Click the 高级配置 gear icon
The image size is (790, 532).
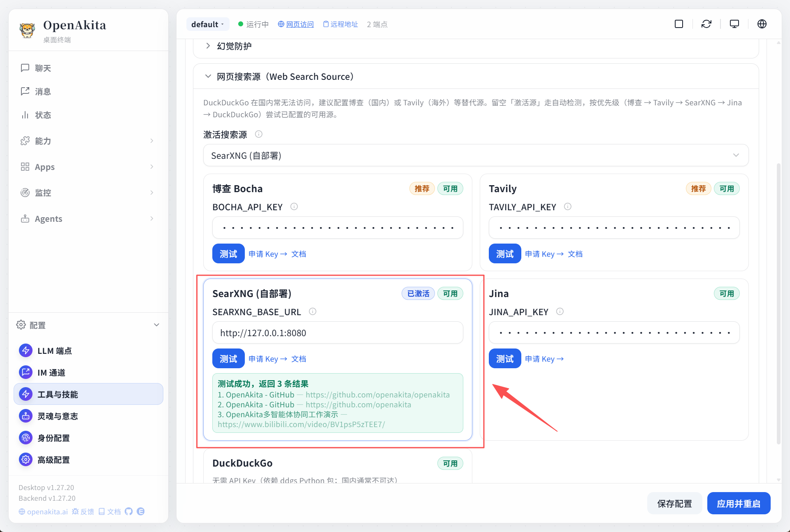tap(26, 460)
